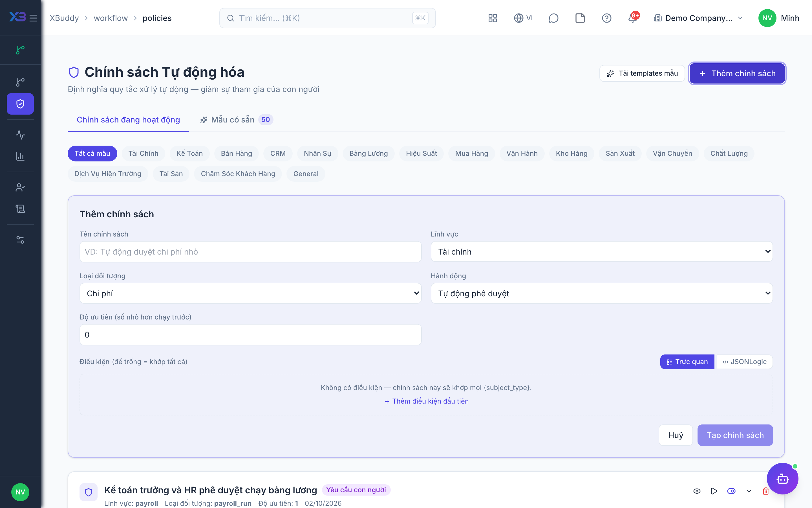Delete the payroll policy with trash icon
The image size is (812, 508).
(765, 491)
